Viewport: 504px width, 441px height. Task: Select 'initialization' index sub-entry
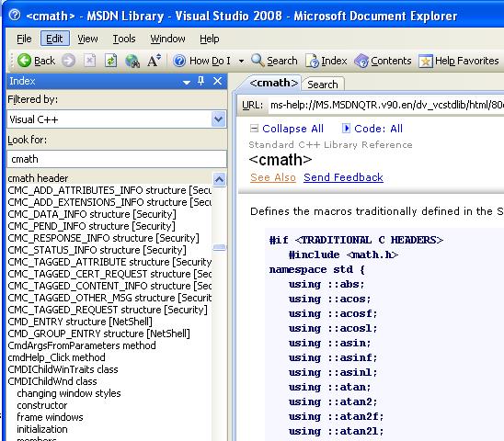(x=42, y=429)
